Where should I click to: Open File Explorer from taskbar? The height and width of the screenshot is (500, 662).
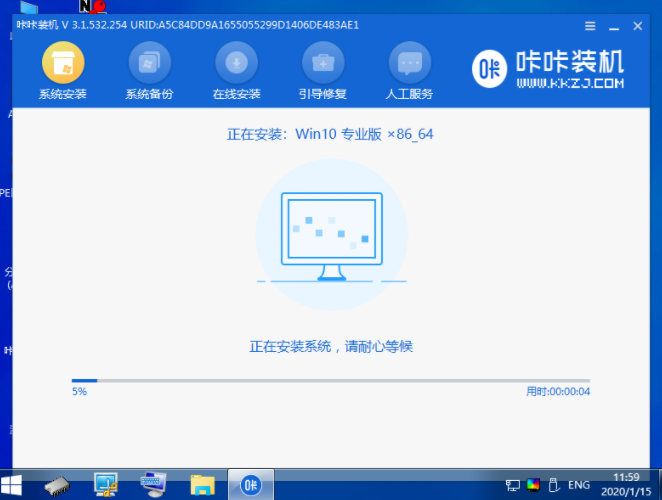(203, 485)
